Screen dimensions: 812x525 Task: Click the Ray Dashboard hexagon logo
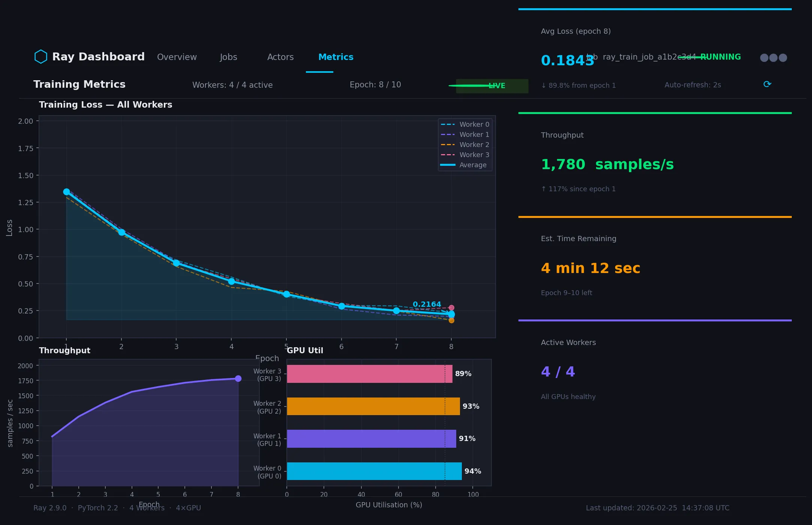pos(41,57)
